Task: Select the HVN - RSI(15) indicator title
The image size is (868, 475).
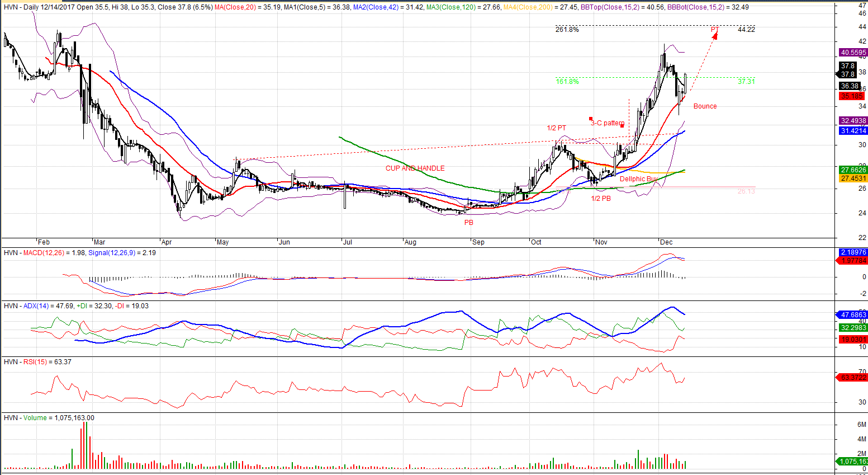Action: click(x=25, y=362)
